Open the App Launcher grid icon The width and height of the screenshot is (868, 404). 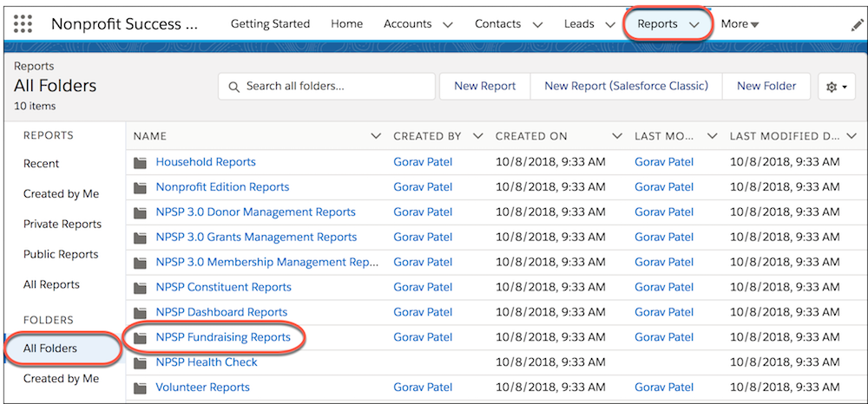[x=23, y=23]
